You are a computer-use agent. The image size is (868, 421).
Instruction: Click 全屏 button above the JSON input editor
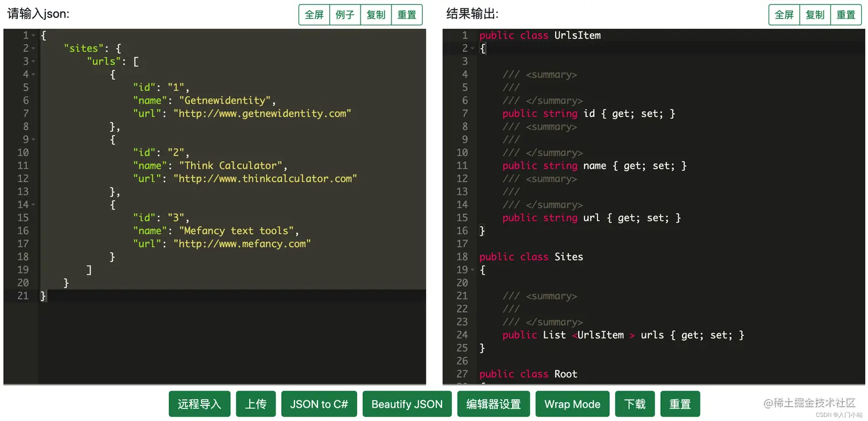point(315,15)
